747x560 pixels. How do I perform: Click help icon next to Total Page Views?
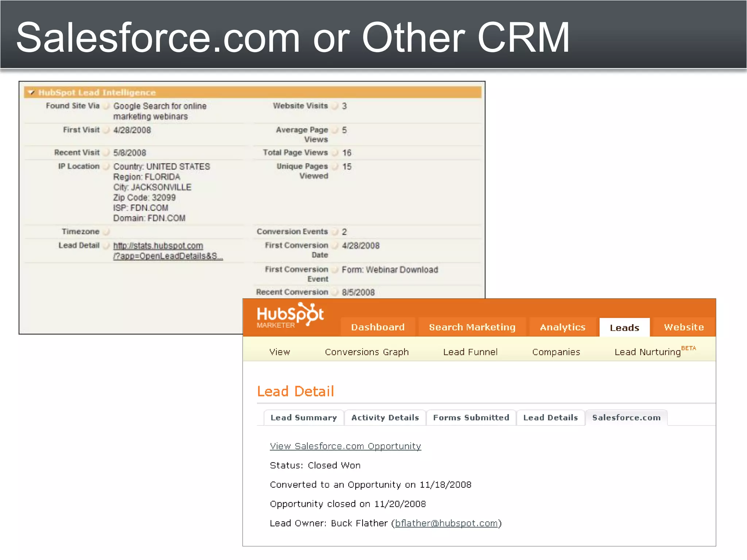pos(335,152)
